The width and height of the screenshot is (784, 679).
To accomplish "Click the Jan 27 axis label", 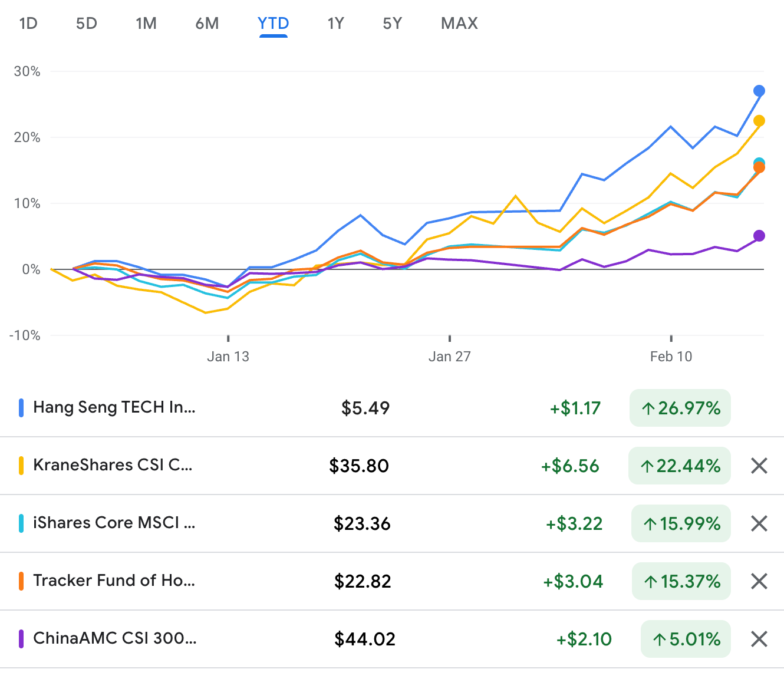I will (450, 357).
